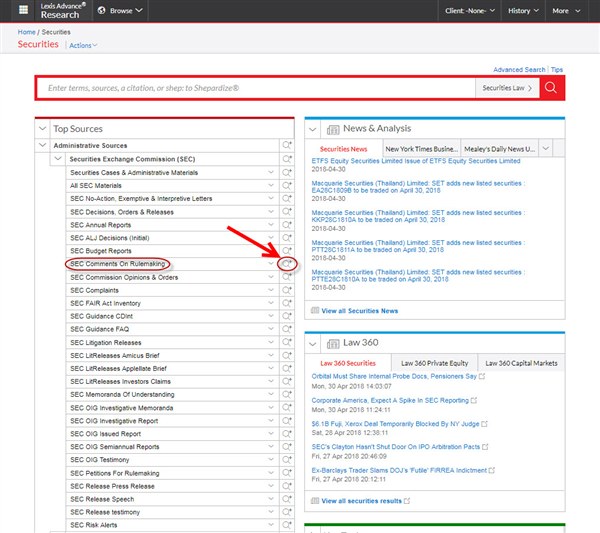This screenshot has width=600, height=533.
Task: Click the News & Analysis newspaper icon
Action: (333, 130)
